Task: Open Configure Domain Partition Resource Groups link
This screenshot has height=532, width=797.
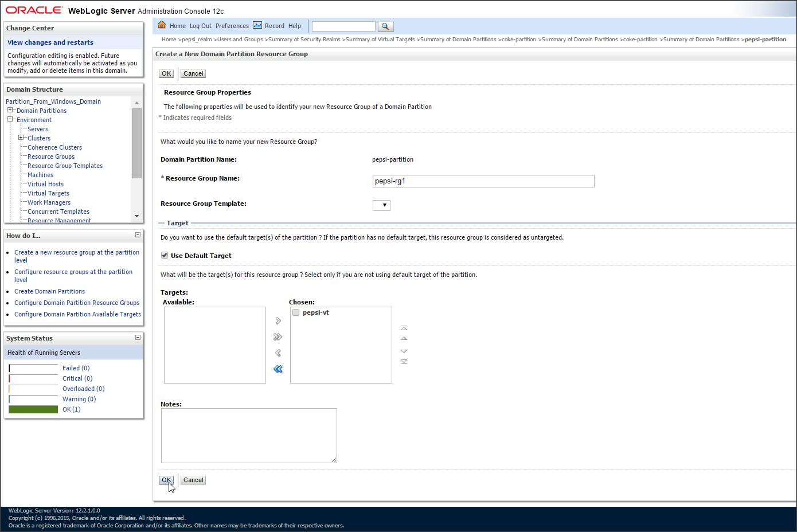Action: (x=77, y=303)
